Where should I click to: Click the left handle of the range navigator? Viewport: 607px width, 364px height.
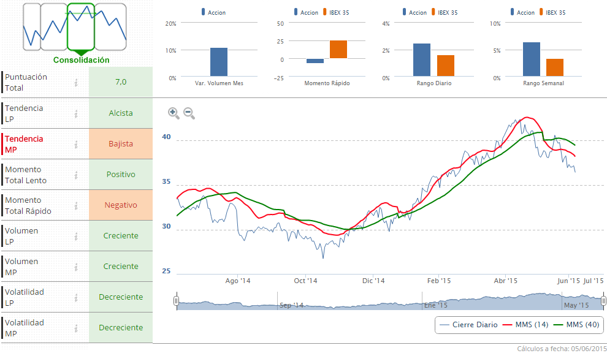177,301
